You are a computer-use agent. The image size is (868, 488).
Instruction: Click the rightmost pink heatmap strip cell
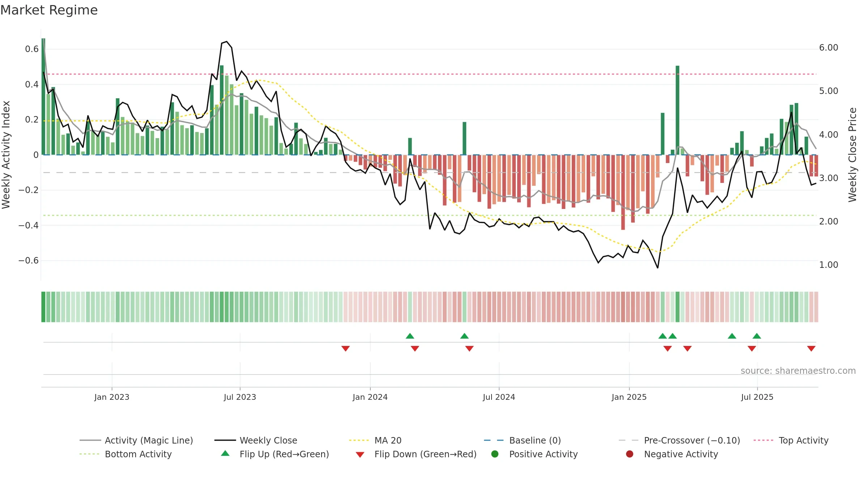(x=816, y=307)
